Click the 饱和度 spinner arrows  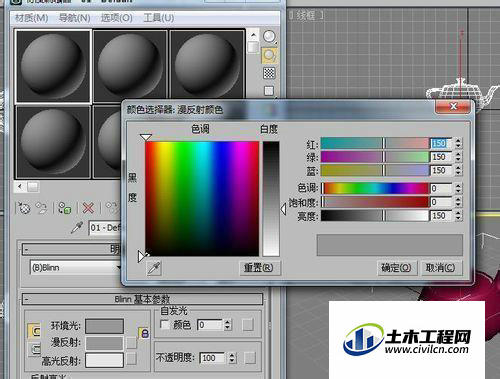(x=458, y=202)
